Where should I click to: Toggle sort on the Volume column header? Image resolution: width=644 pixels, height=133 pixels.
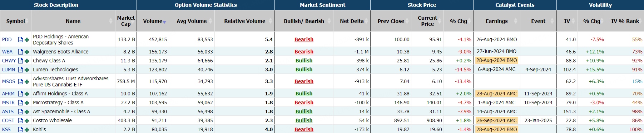(x=153, y=21)
